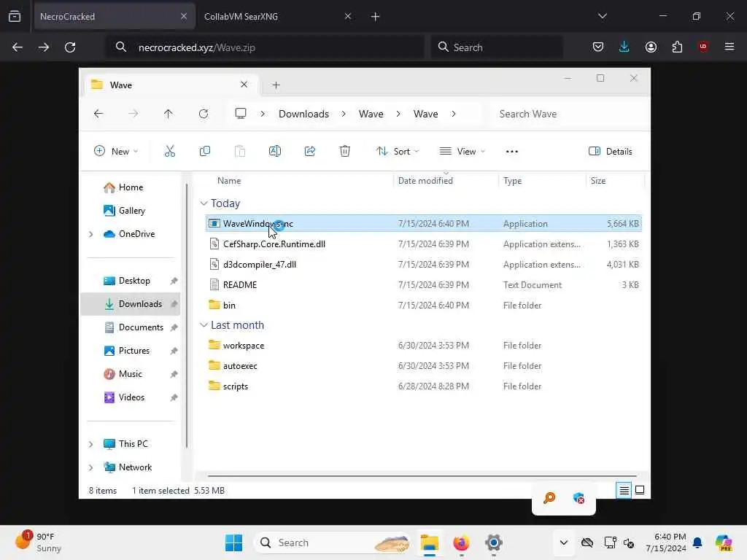Sort by Type column header
747x560 pixels.
coord(513,181)
